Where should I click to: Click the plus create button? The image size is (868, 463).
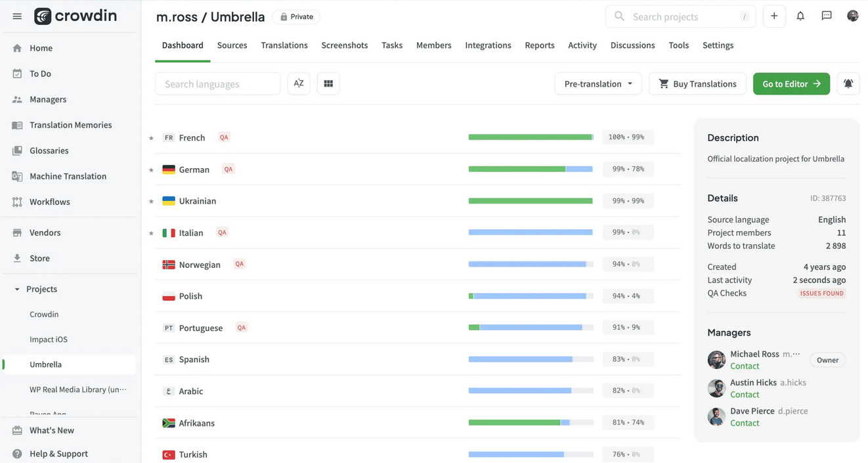coord(774,16)
